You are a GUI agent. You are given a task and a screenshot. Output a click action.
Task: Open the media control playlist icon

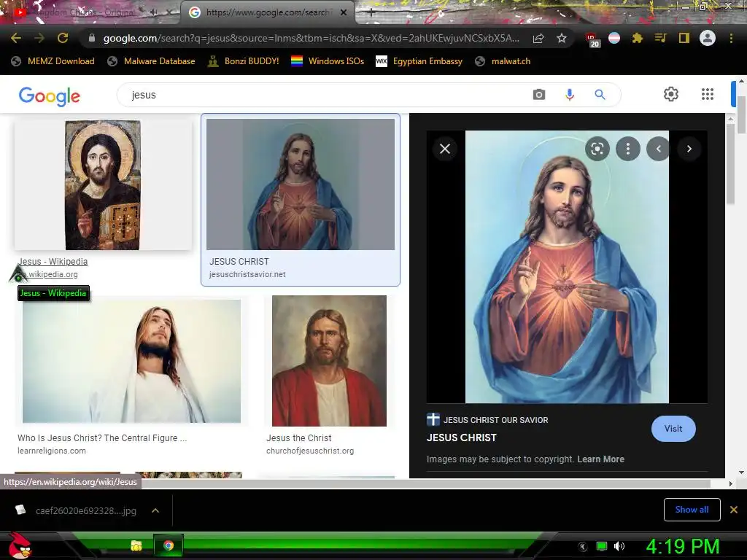660,38
